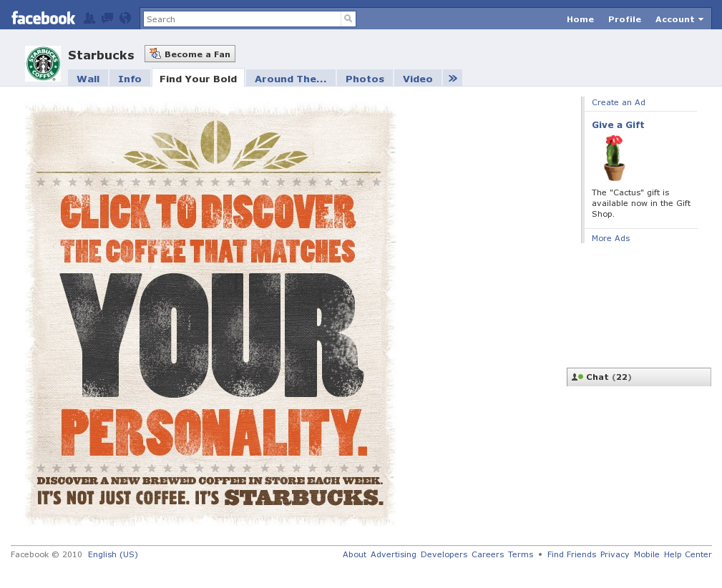Switch to the Info tab

click(130, 78)
